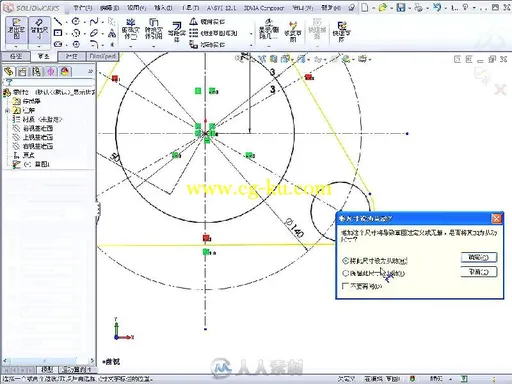This screenshot has width=512, height=384.
Task: Open the Spline tool dropdown arrow
Action: pos(103,22)
